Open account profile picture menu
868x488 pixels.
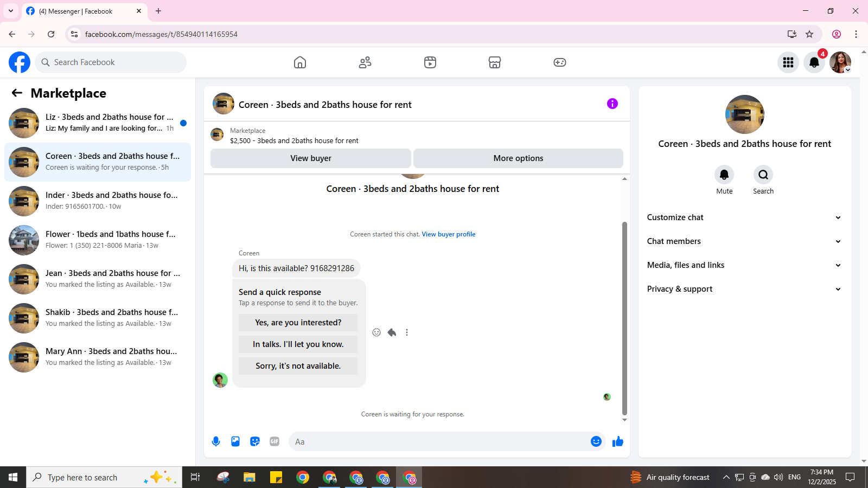tap(840, 62)
